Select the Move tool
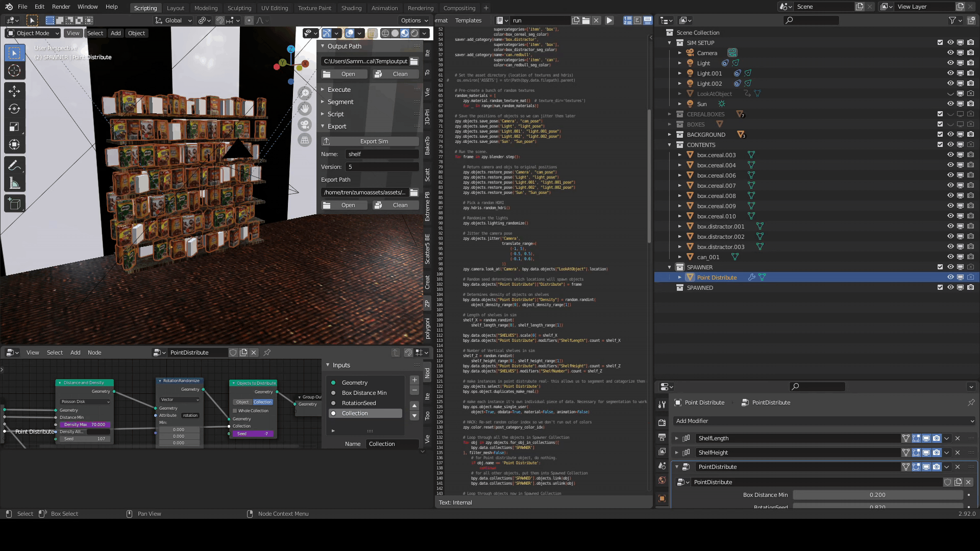980x551 pixels. (x=14, y=91)
